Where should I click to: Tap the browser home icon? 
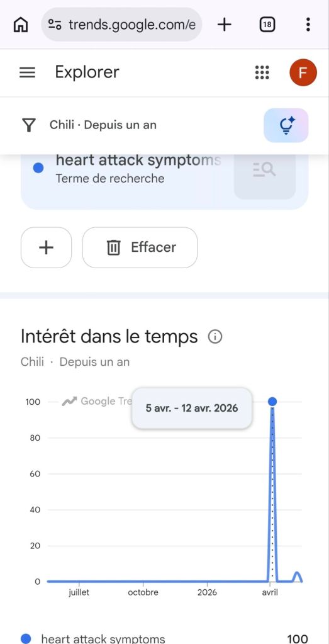coord(21,25)
